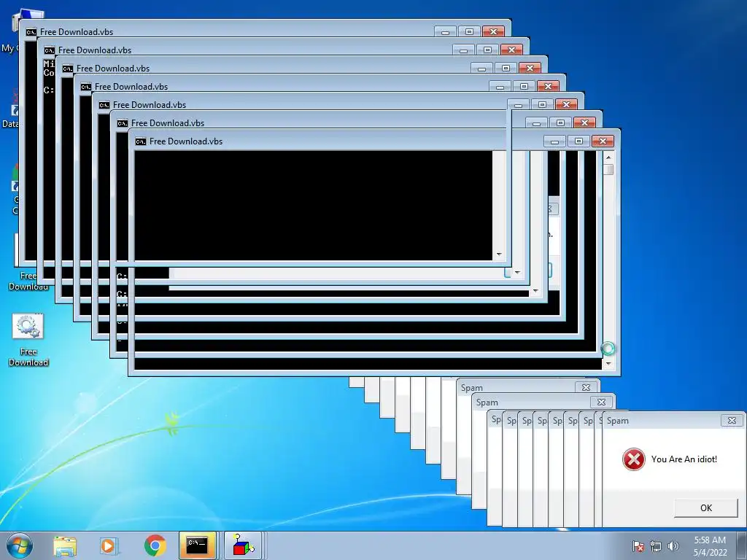Select the colored blocks script taskbar button
747x560 pixels.
tap(243, 545)
